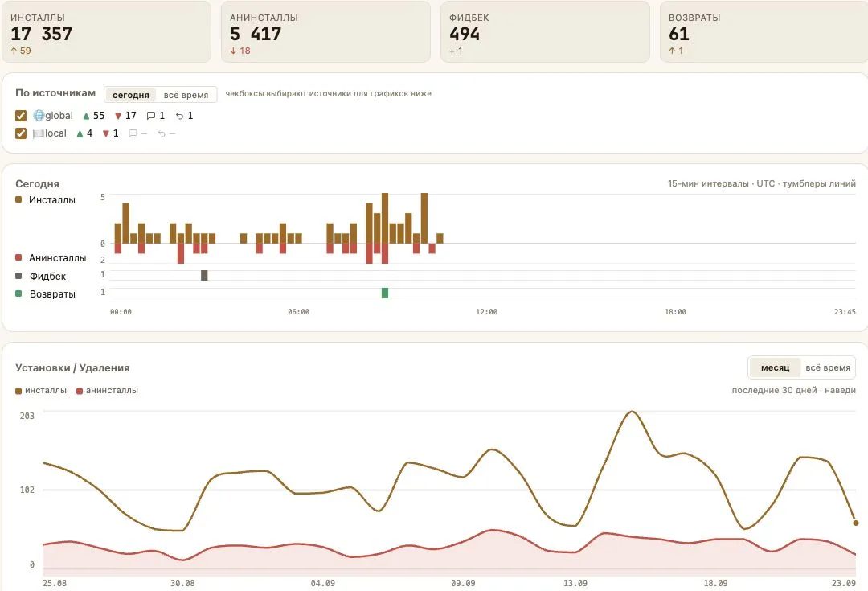
Task: Click the '15-мин интервалы · UTC · тумблеры линий' note
Action: tap(762, 183)
